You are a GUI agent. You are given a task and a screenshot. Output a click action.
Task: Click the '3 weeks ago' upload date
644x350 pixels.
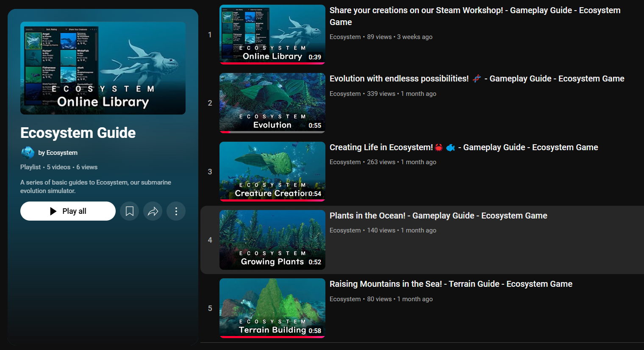[x=415, y=37]
